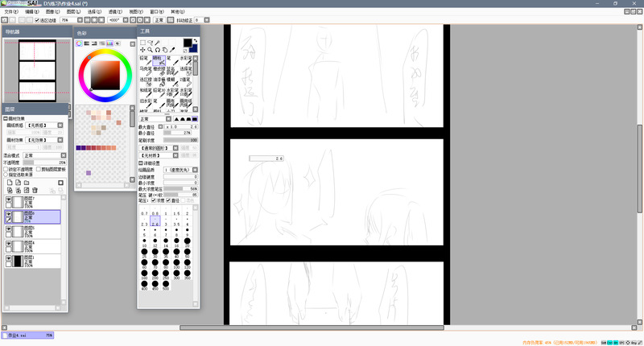Toggle visibility of layer 图层7
The height and width of the screenshot is (346, 644).
(9, 201)
